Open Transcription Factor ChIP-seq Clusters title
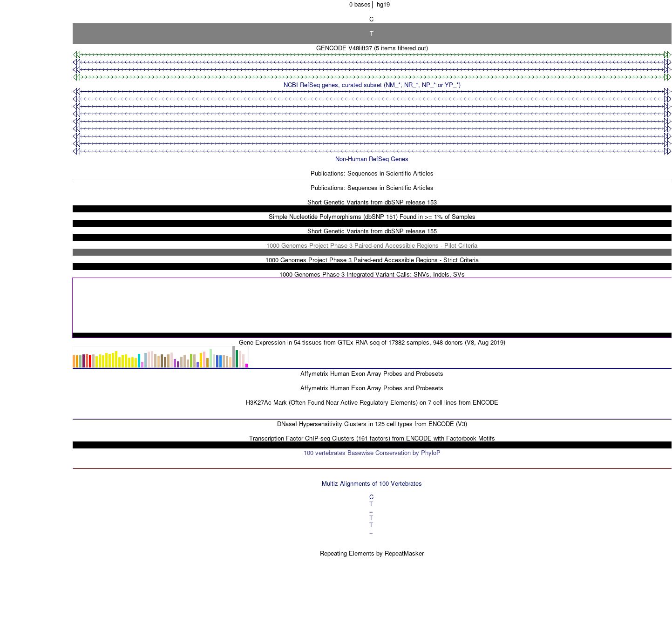 coord(372,438)
